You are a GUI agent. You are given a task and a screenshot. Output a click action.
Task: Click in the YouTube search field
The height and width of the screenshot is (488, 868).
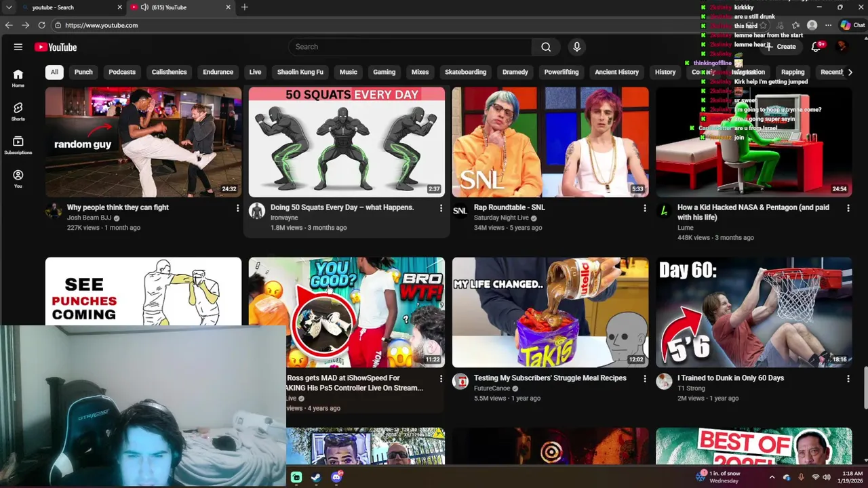pyautogui.click(x=410, y=47)
